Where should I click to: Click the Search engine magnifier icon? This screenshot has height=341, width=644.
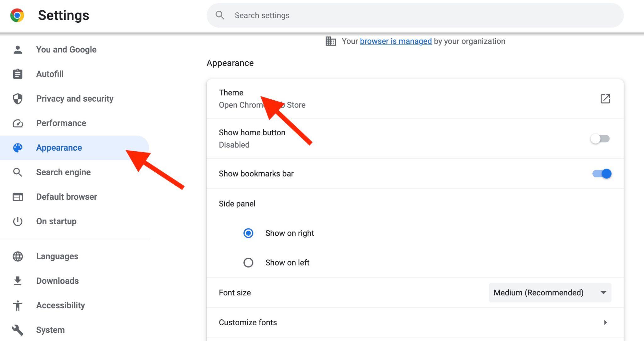pyautogui.click(x=18, y=172)
